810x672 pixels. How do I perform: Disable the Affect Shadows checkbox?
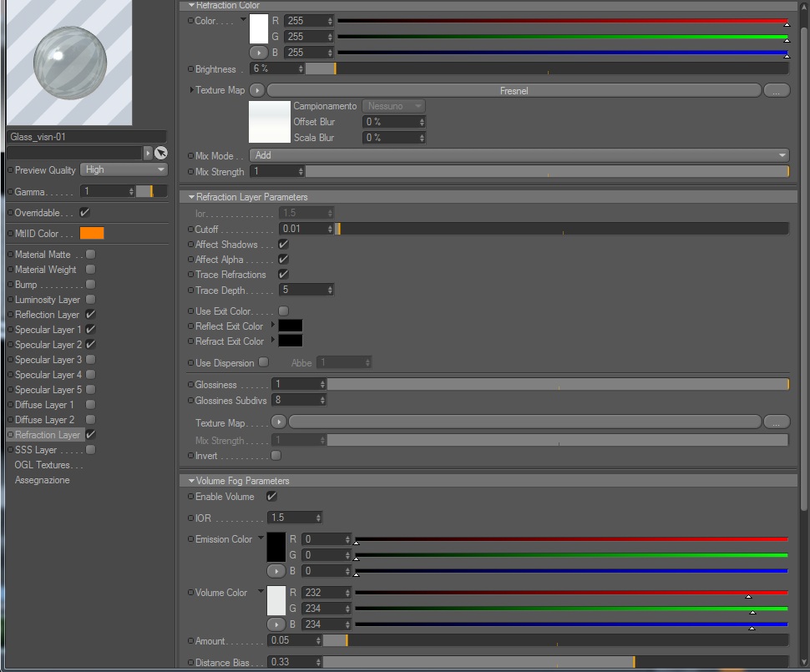(x=283, y=245)
